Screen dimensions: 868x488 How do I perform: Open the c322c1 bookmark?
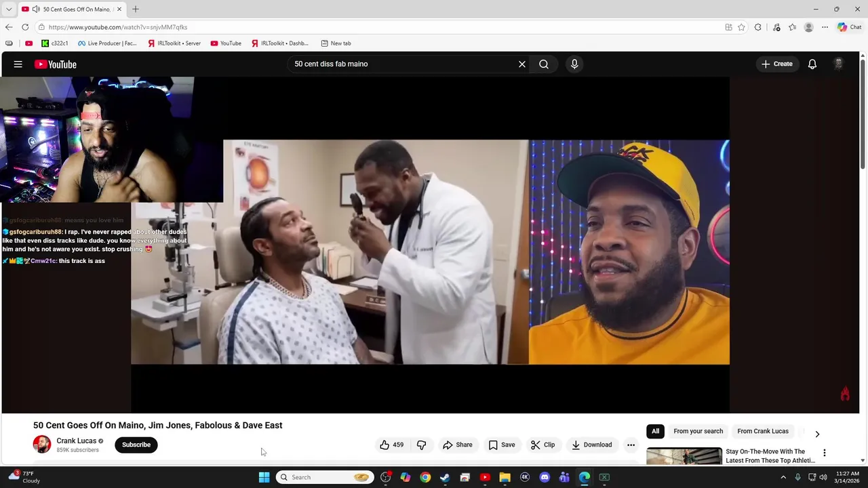(55, 43)
